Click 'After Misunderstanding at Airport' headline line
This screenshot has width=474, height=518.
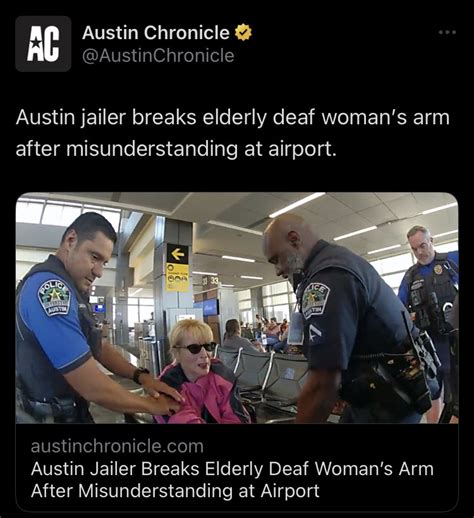[175, 490]
